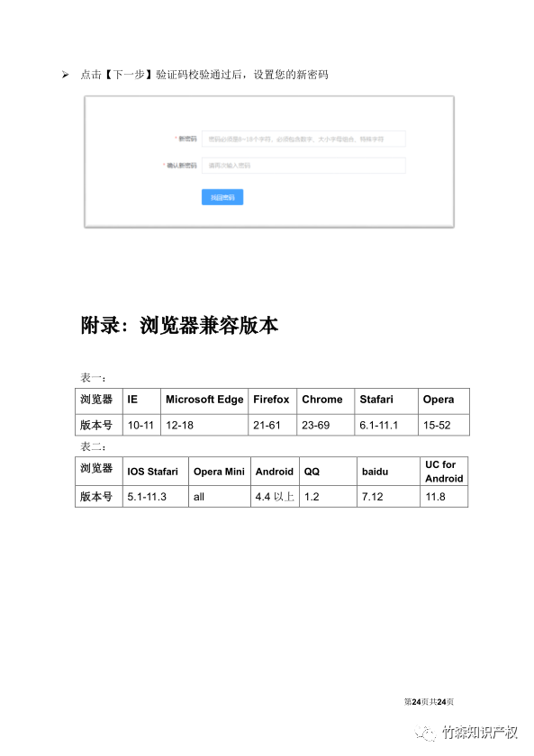Click the blue reset password button
Screen dimensions: 534x756
222,197
